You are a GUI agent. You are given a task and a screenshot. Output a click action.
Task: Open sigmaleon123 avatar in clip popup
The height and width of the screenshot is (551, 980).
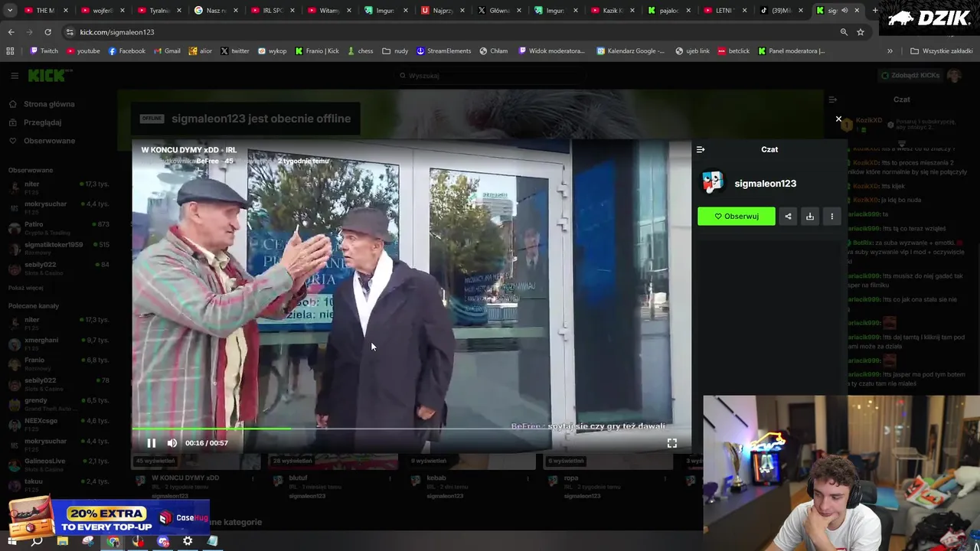(712, 183)
